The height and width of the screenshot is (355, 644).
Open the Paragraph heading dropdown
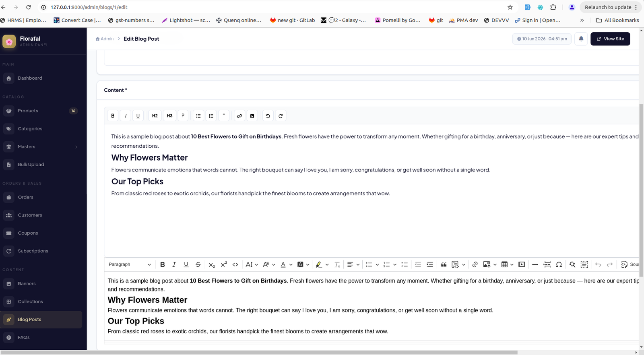click(x=130, y=264)
